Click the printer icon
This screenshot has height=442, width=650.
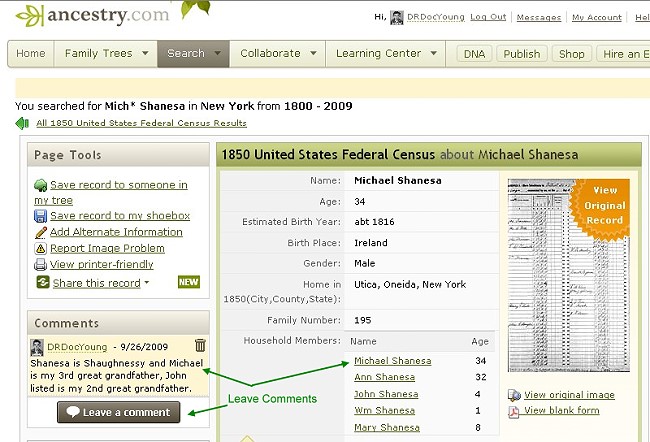(x=40, y=265)
